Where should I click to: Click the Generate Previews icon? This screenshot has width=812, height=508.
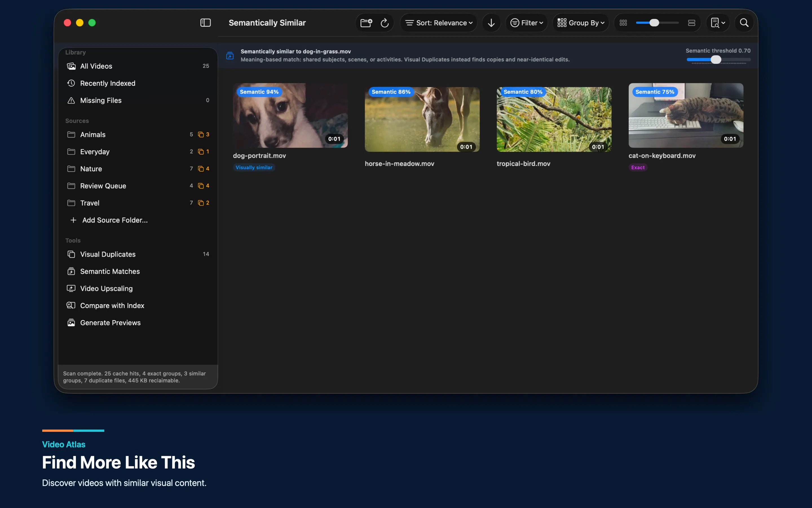click(71, 323)
